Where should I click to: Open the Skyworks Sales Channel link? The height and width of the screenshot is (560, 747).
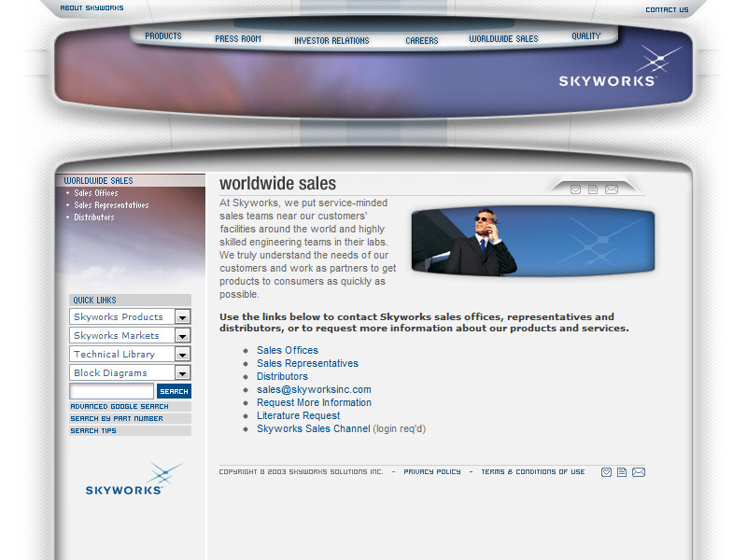tap(314, 428)
